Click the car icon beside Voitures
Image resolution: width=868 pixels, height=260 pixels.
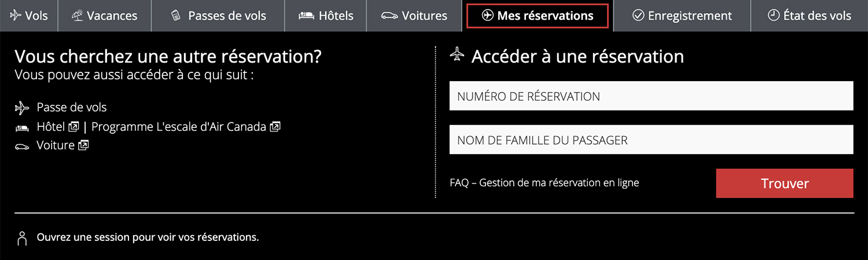click(389, 16)
